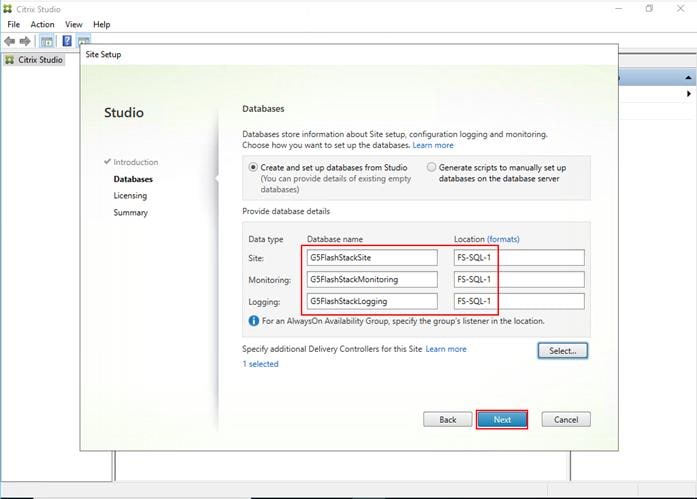Open the blue Help toolbar icon
Viewport: 697px width, 499px height.
coord(67,41)
